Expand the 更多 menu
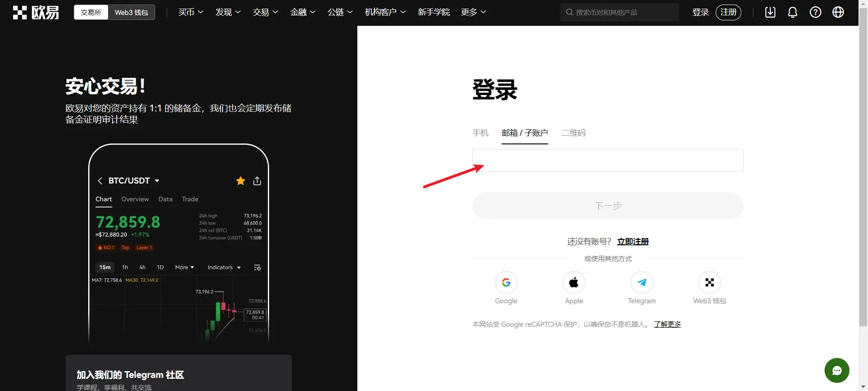Screen dimensions: 868x391 click(x=474, y=12)
